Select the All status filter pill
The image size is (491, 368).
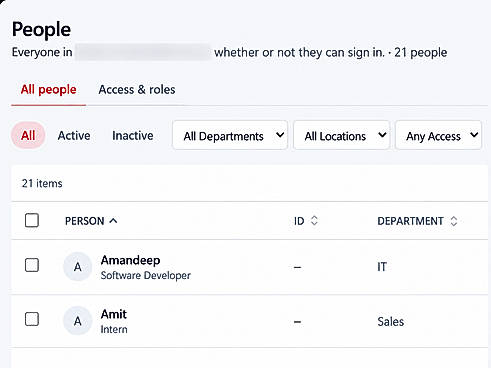28,135
